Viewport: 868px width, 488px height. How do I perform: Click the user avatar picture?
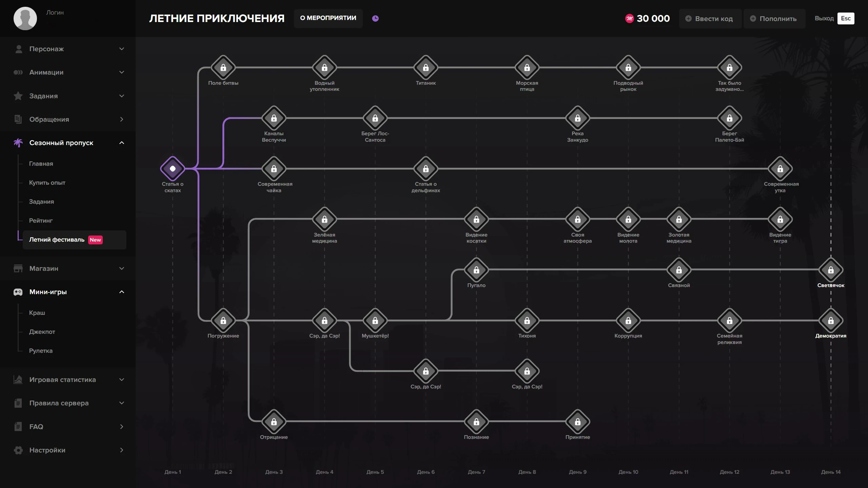point(25,18)
